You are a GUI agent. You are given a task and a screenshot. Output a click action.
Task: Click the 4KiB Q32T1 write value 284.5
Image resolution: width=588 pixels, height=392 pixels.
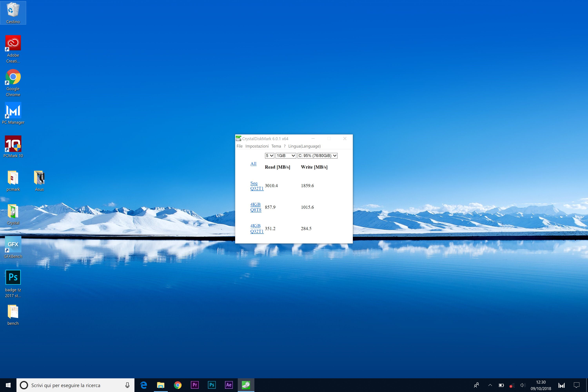(306, 229)
